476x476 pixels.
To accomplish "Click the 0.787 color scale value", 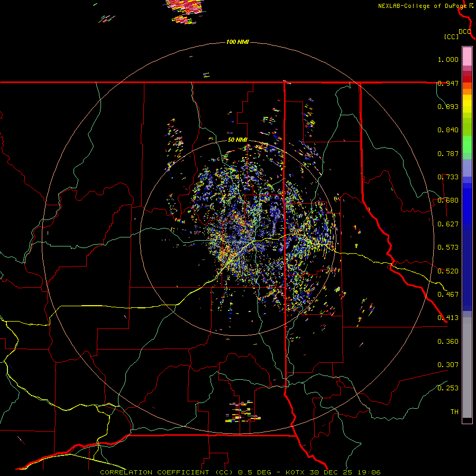I will pos(448,153).
